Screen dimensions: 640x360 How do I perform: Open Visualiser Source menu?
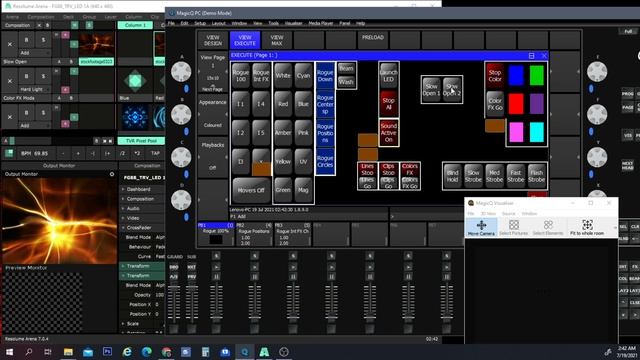508,213
